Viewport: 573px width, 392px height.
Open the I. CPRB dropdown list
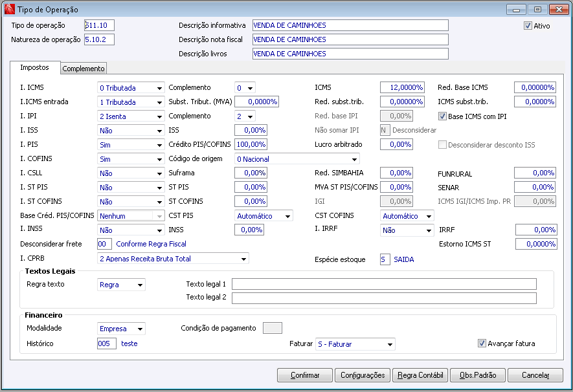pos(243,259)
